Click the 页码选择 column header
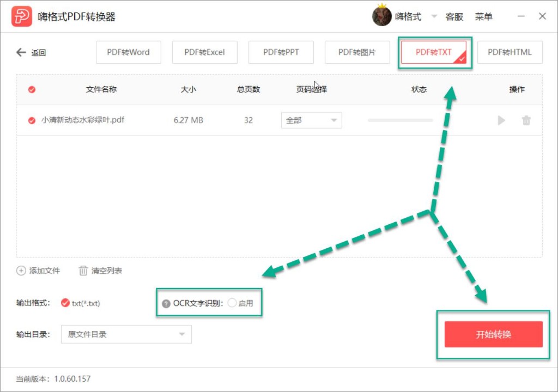 [311, 89]
